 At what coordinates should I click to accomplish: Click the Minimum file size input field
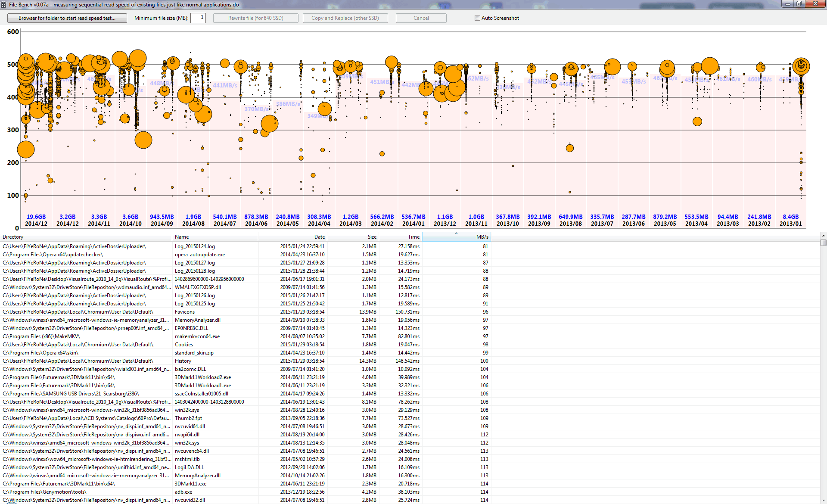[x=198, y=18]
